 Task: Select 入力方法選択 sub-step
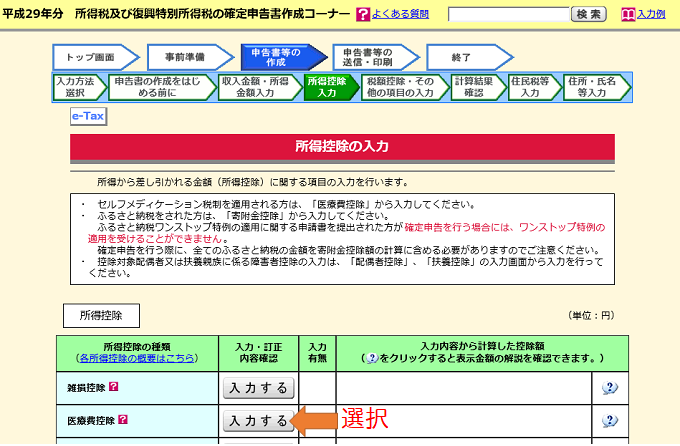tap(80, 87)
